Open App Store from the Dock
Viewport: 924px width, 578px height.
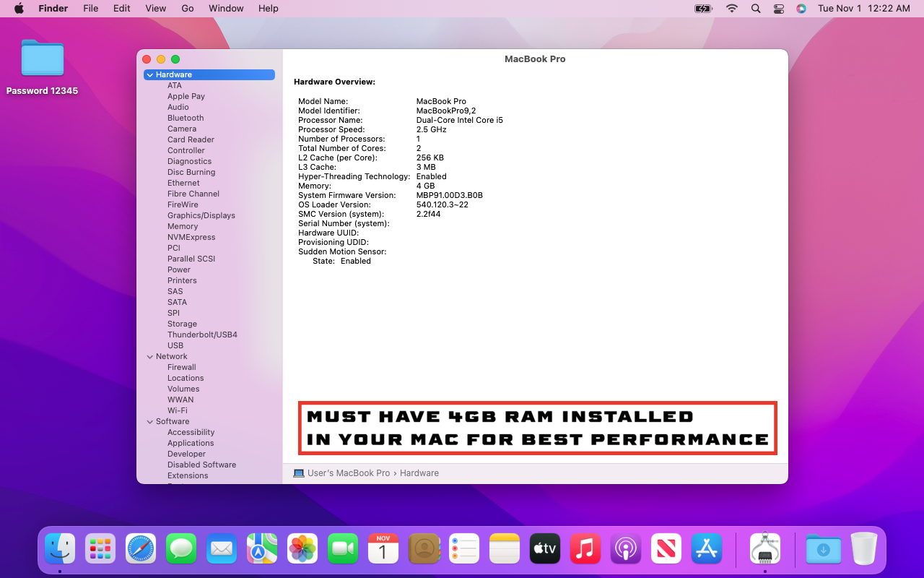[x=707, y=549]
